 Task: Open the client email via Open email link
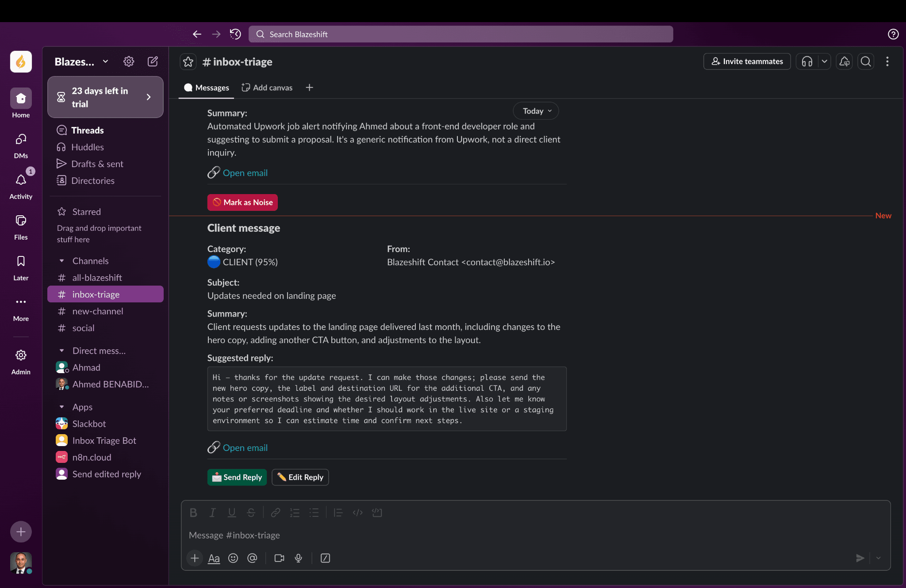245,447
